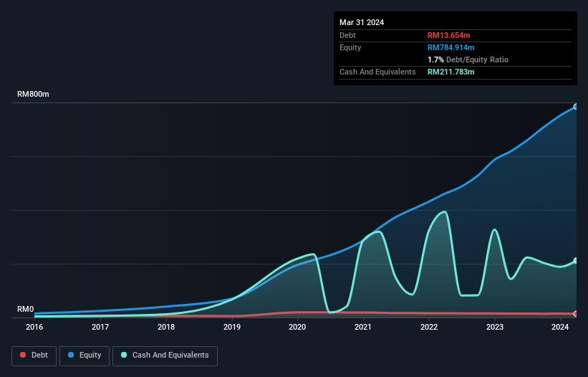Click the RM0 y-axis label
The width and height of the screenshot is (588, 377).
point(26,310)
